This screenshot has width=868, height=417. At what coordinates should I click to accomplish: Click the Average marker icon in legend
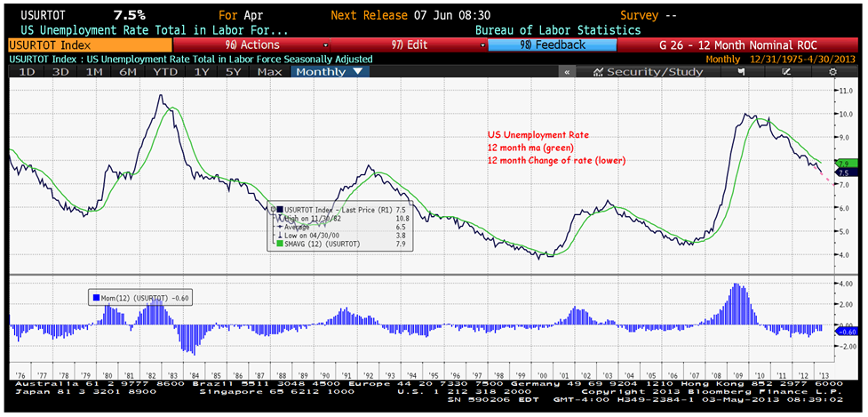[x=279, y=227]
